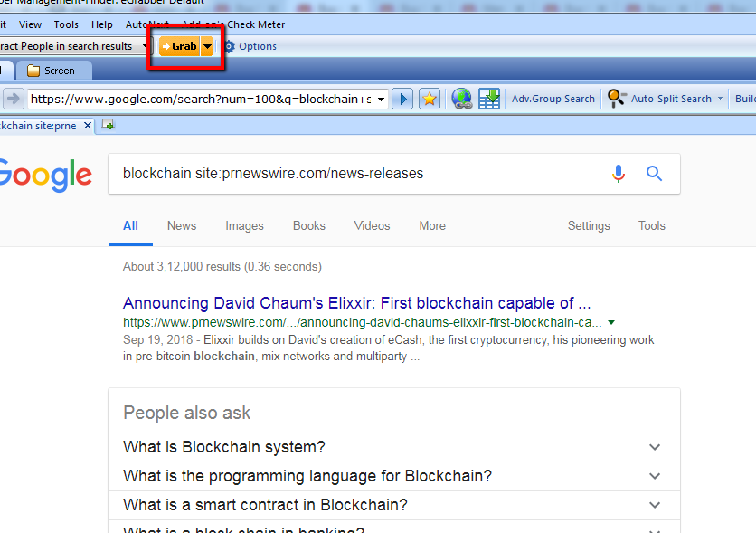Click the blue Go play button
756x533 pixels.
402,99
